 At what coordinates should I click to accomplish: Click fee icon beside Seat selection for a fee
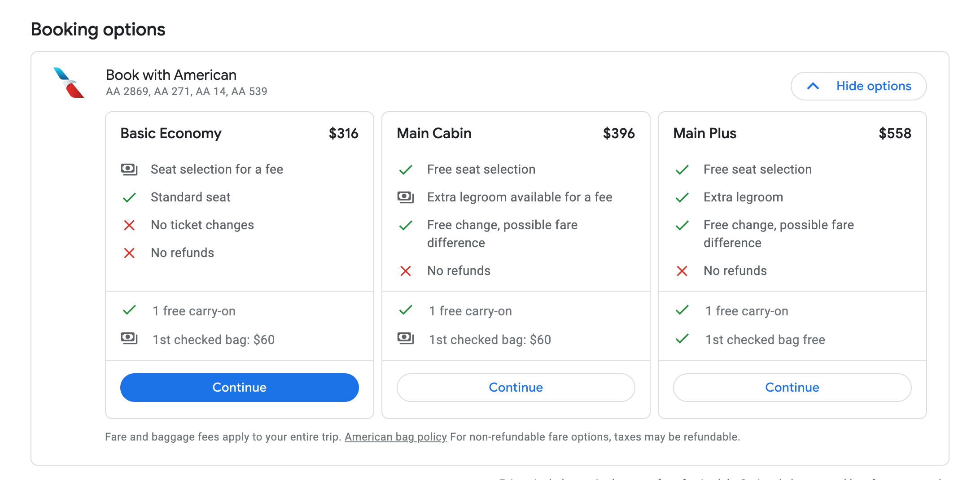pyautogui.click(x=129, y=170)
